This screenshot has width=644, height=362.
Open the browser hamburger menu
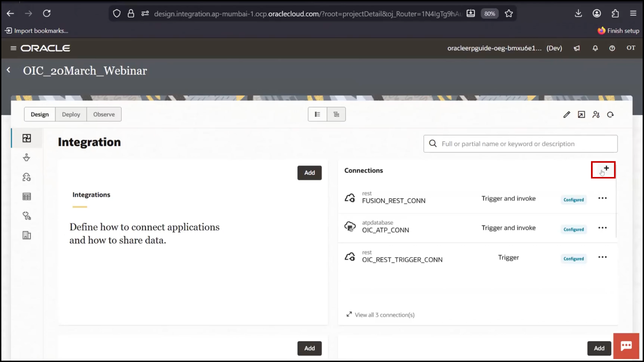(x=633, y=13)
